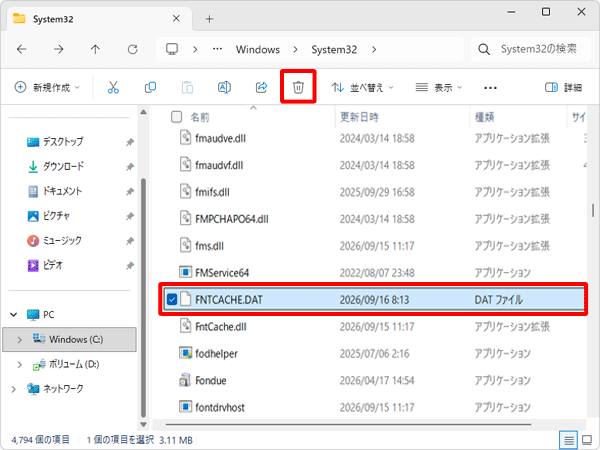
Task: Unpin ミュージック using its pin icon
Action: coord(130,241)
